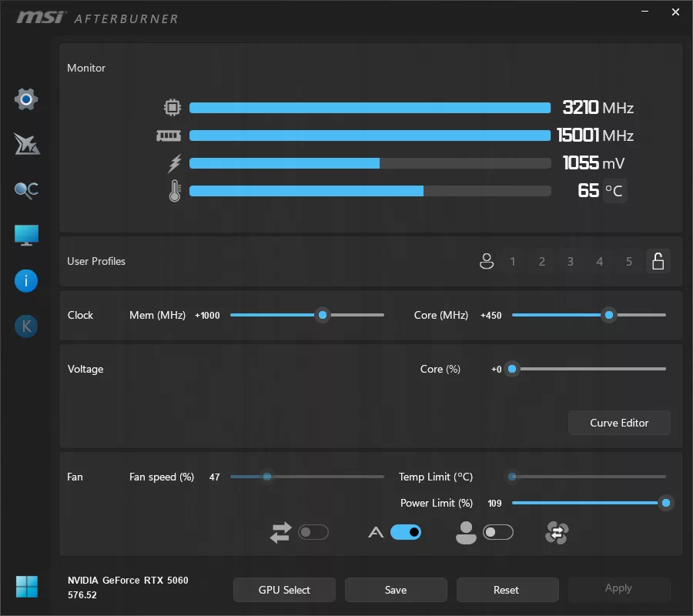Close the Afterburner window
The width and height of the screenshot is (693, 616).
coord(675,12)
